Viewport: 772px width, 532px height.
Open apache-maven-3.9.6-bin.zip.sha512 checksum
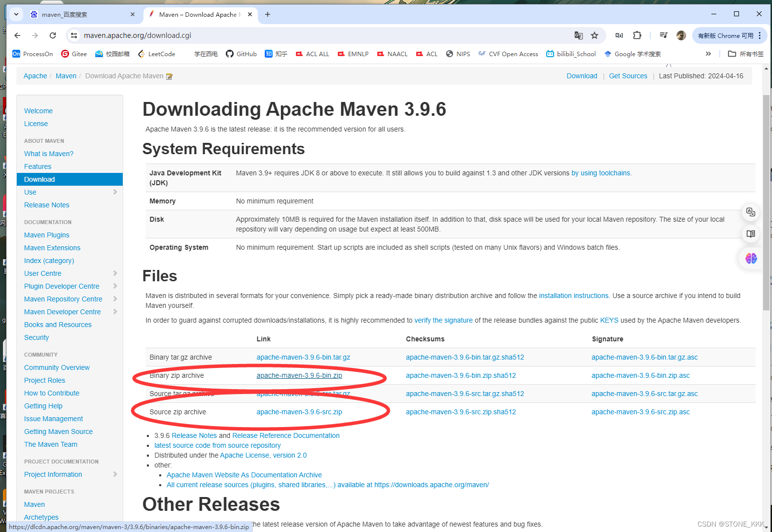[461, 375]
